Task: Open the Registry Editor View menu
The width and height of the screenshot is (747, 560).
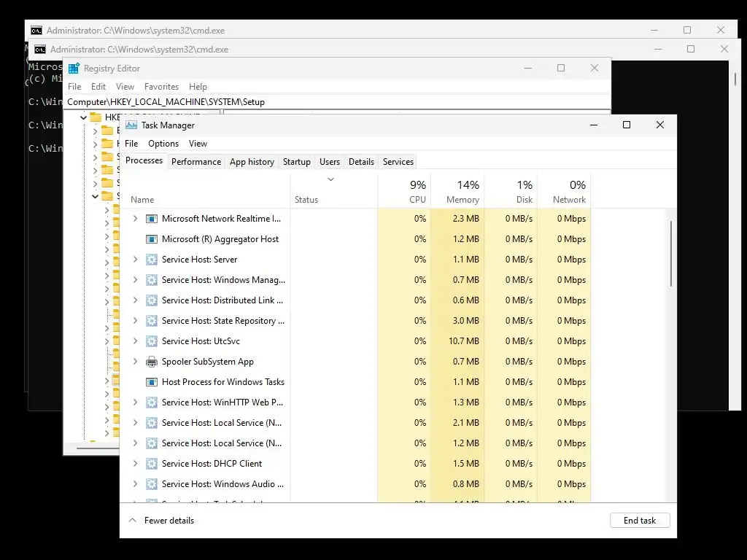Action: pos(125,87)
